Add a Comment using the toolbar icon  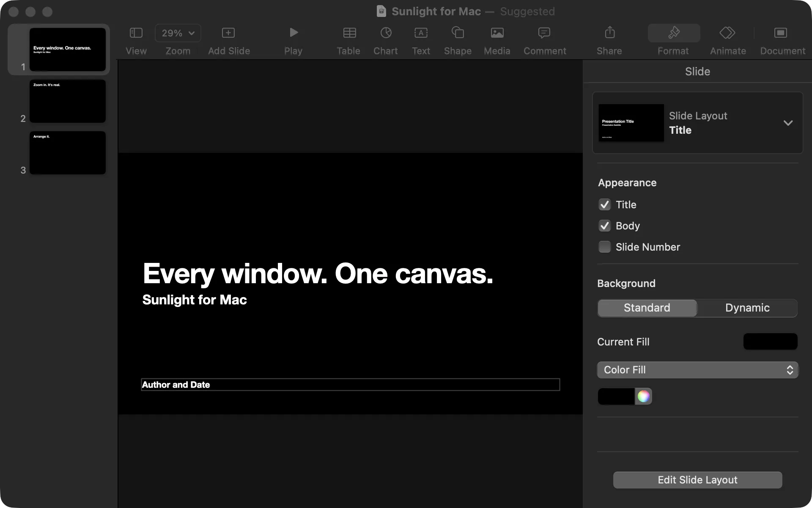click(x=544, y=33)
